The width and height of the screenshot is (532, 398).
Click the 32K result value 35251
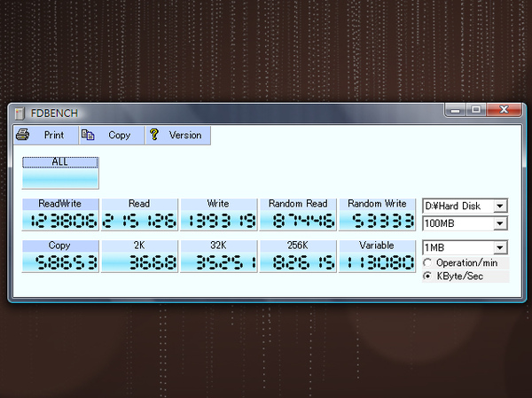(x=226, y=262)
